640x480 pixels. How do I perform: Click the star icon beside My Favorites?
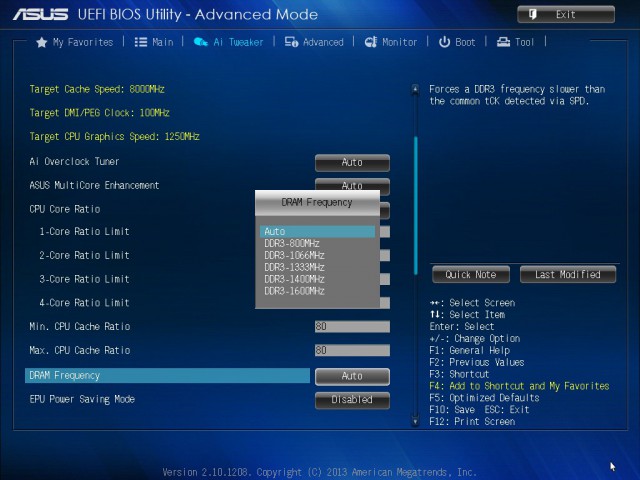41,42
